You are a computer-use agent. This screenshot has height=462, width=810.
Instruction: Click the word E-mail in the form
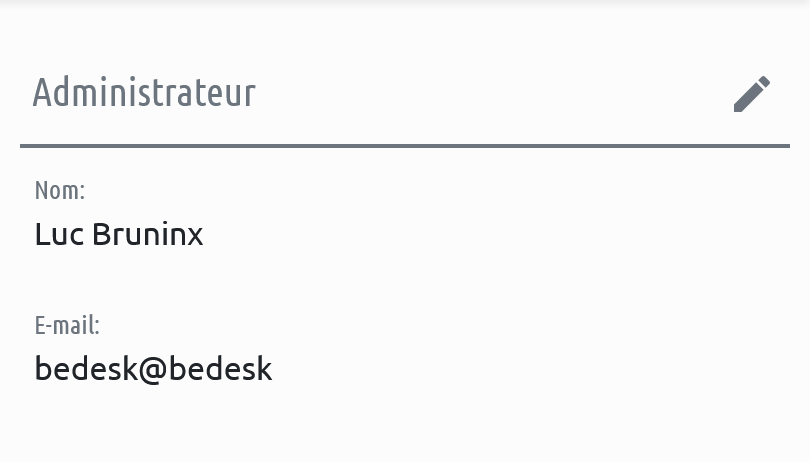(x=64, y=325)
